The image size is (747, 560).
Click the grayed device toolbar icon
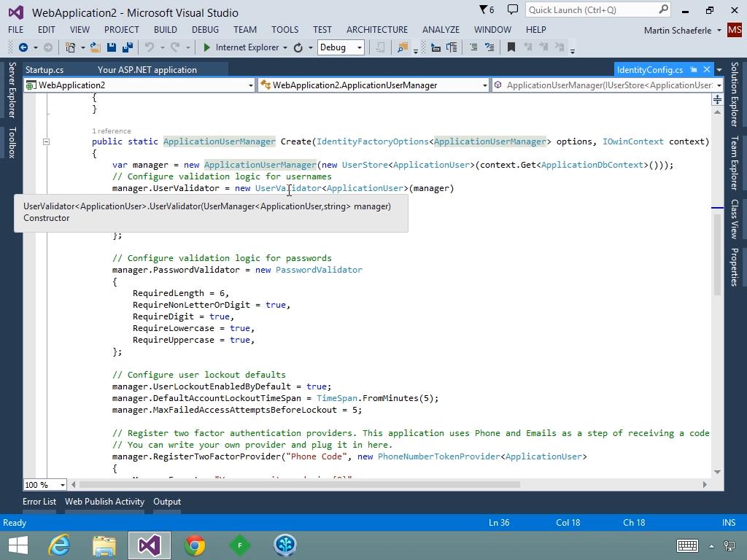coord(381,47)
